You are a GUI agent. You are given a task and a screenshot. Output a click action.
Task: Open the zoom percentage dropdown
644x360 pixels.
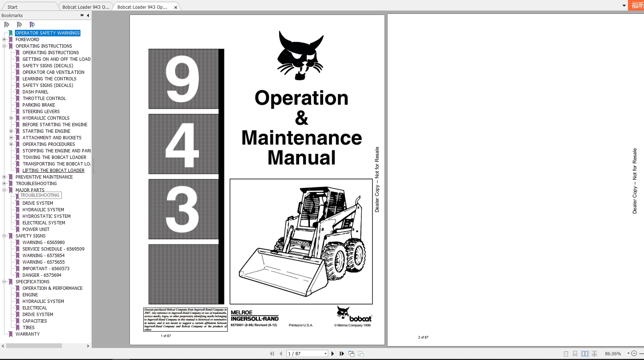628,353
